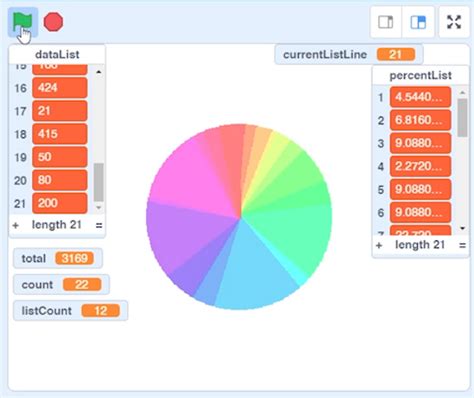Click the count variable monitor

tap(61, 285)
